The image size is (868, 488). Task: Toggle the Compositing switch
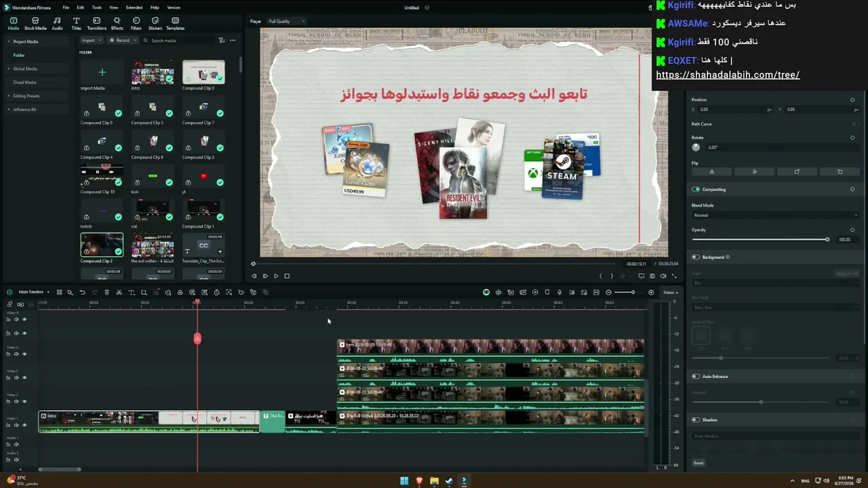click(696, 190)
